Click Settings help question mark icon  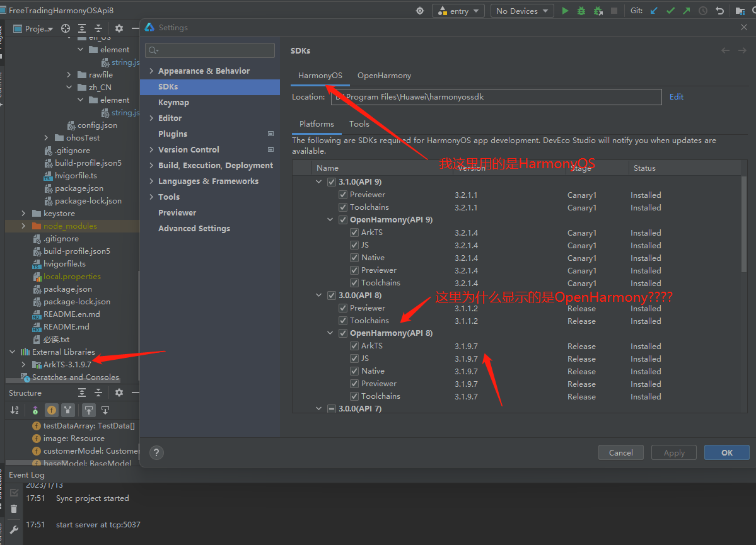156,452
